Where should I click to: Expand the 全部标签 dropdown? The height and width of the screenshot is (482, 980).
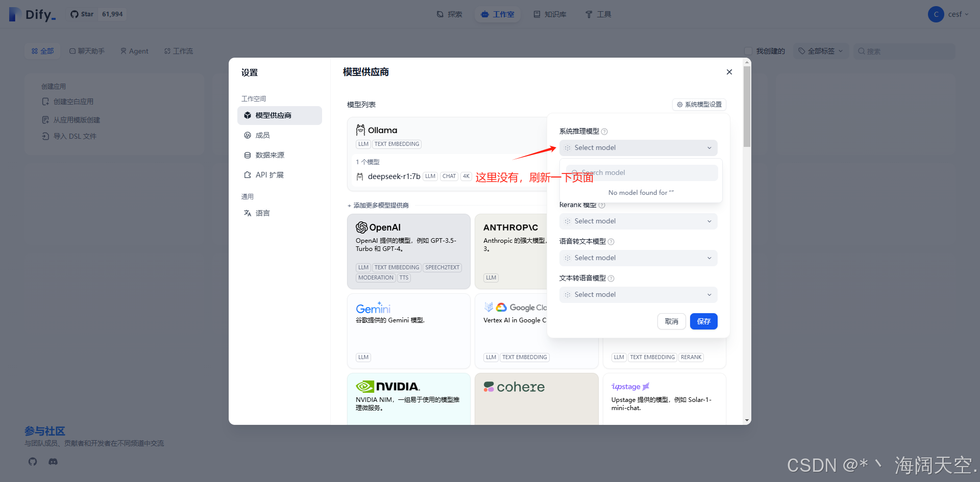point(821,51)
